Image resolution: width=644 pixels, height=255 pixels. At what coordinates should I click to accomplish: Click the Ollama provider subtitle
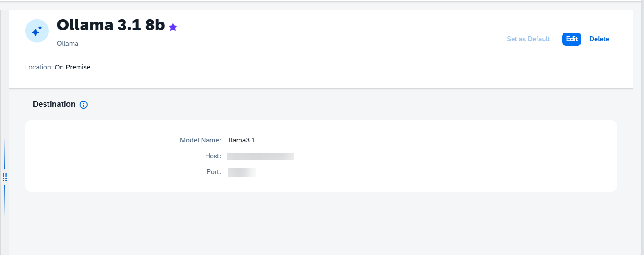tap(67, 44)
